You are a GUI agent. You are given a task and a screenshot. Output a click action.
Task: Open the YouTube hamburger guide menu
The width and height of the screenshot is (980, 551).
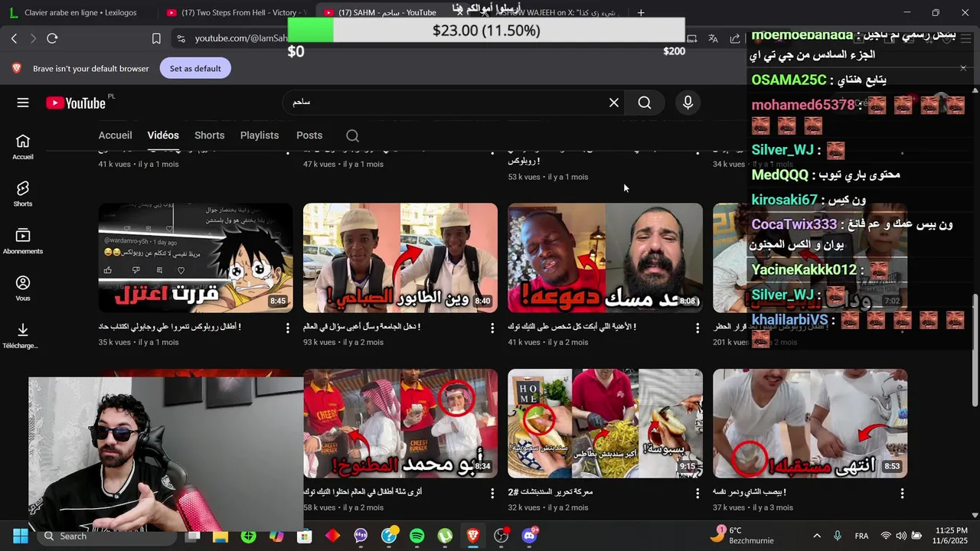23,103
